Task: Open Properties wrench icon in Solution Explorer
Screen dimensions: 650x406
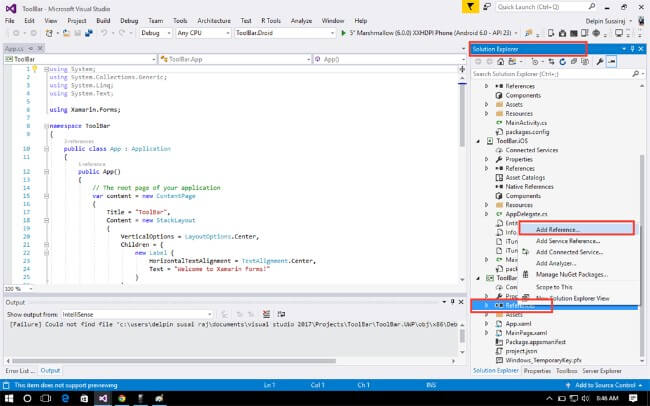Action: pos(597,62)
